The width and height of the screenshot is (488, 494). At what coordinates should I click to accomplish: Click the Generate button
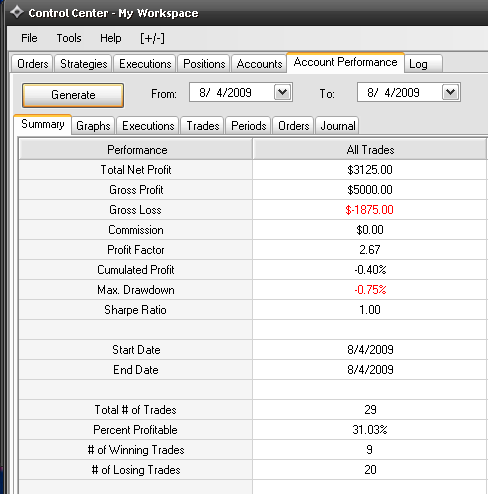point(73,95)
